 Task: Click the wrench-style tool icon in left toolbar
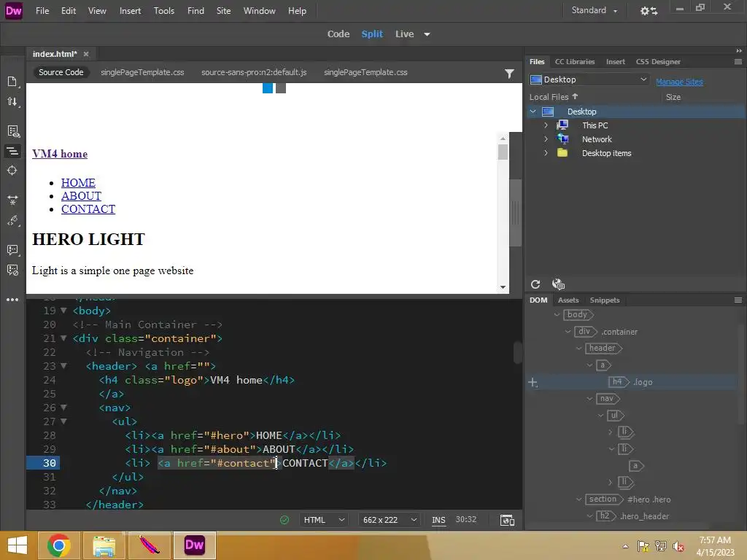12,220
